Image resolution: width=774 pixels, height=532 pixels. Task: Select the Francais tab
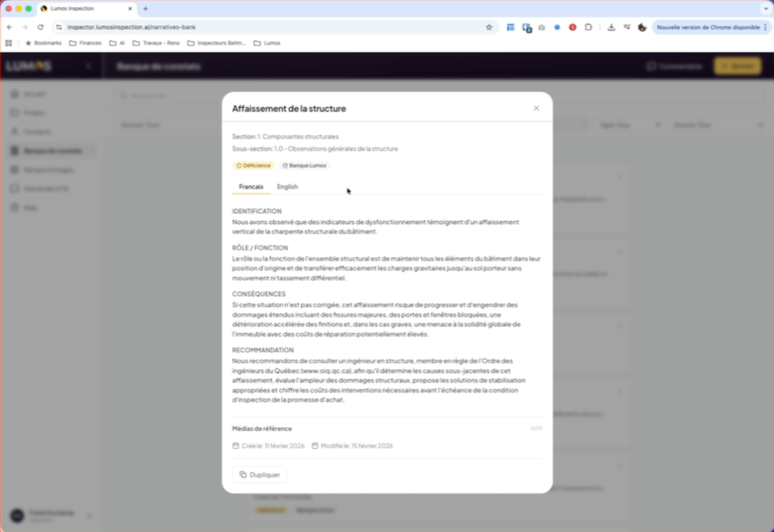pos(251,187)
